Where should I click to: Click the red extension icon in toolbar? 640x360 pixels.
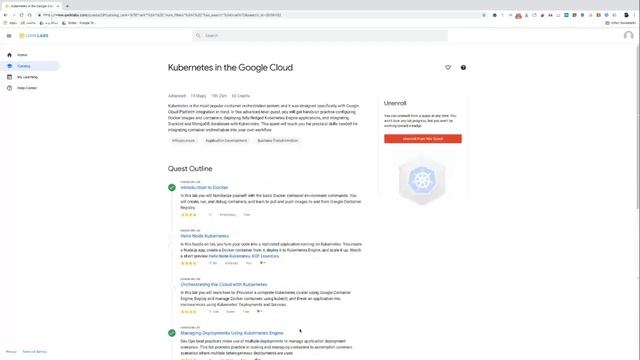[x=518, y=16]
